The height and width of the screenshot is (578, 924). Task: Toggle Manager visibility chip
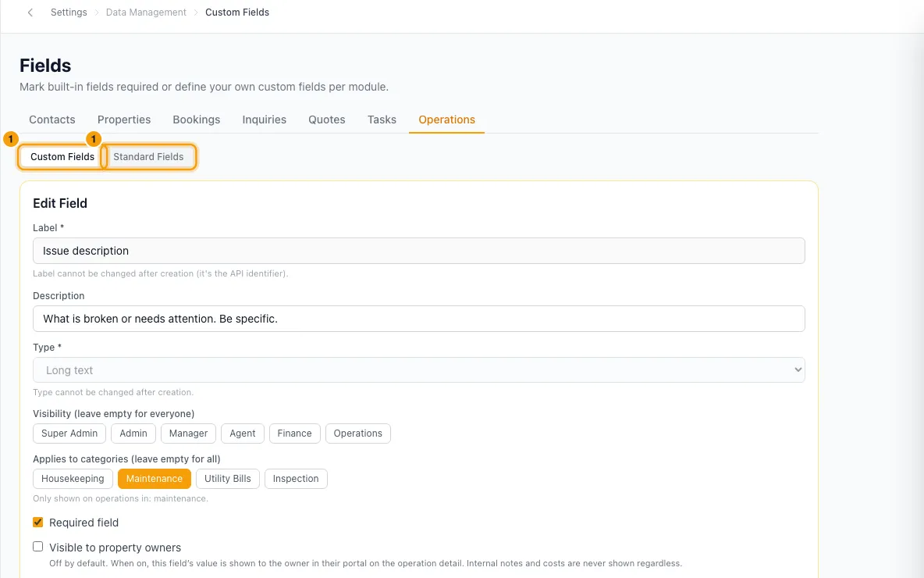point(189,433)
